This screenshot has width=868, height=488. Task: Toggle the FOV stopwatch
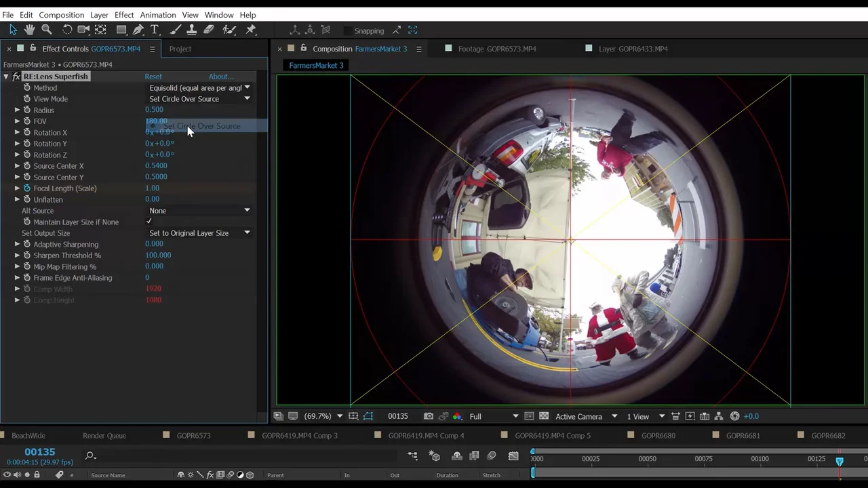point(27,121)
